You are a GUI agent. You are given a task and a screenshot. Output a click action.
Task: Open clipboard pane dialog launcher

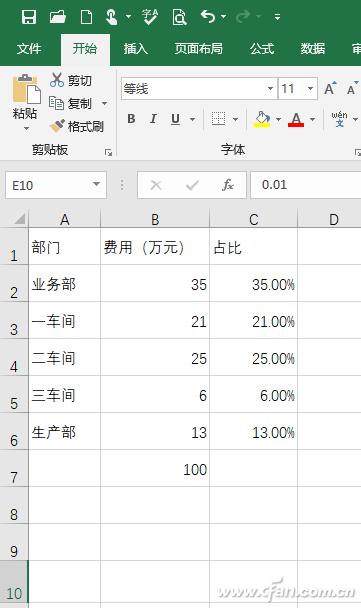point(109,152)
